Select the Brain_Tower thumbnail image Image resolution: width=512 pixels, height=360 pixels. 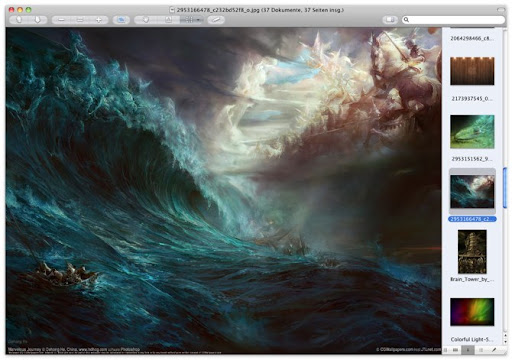(x=472, y=252)
